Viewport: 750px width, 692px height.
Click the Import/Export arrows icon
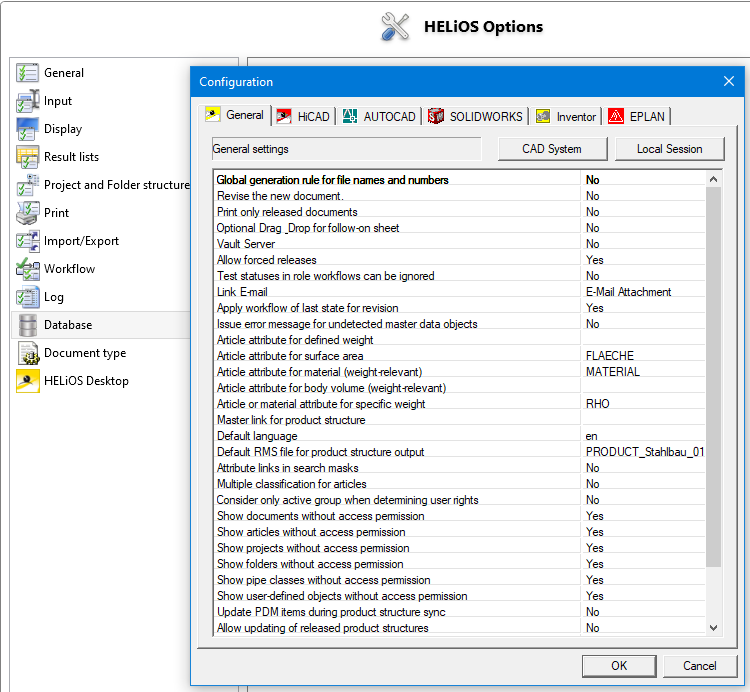tap(27, 241)
